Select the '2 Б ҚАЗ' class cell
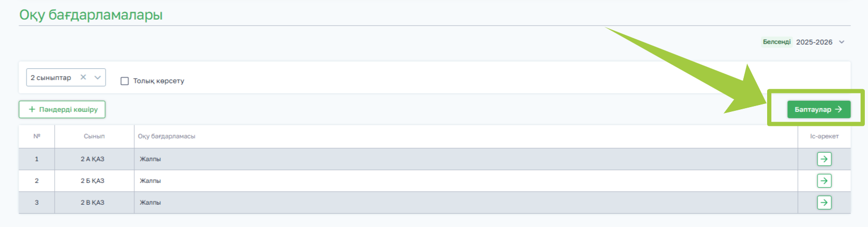Viewport: 868px width, 227px height. tap(92, 181)
